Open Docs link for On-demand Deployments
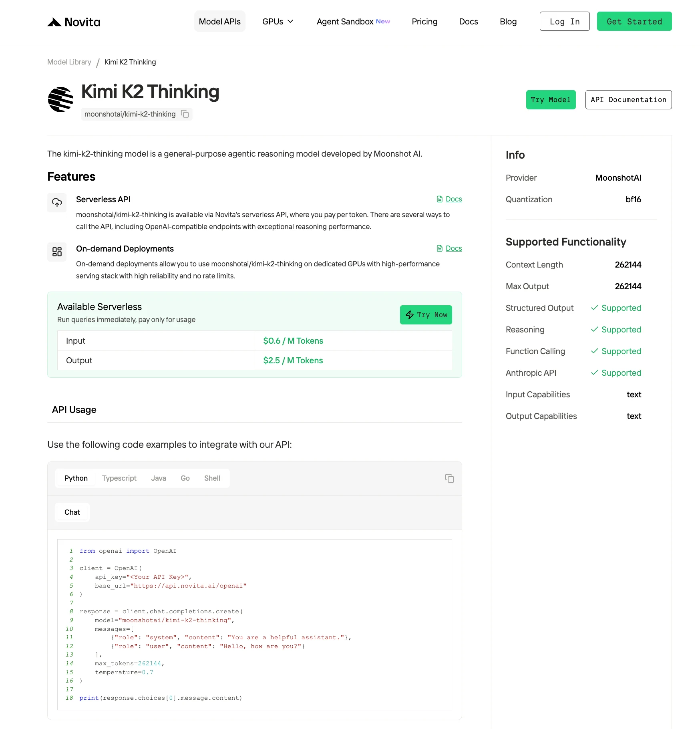 [449, 248]
